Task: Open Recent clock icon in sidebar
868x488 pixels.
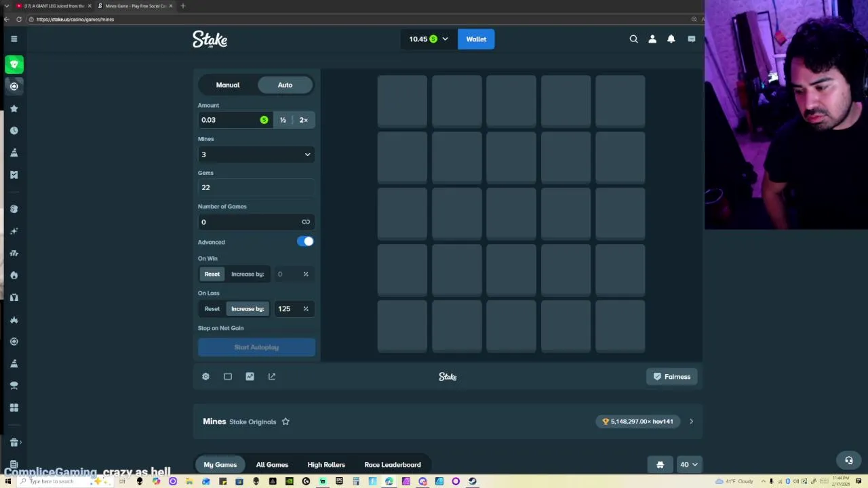Action: 14,130
